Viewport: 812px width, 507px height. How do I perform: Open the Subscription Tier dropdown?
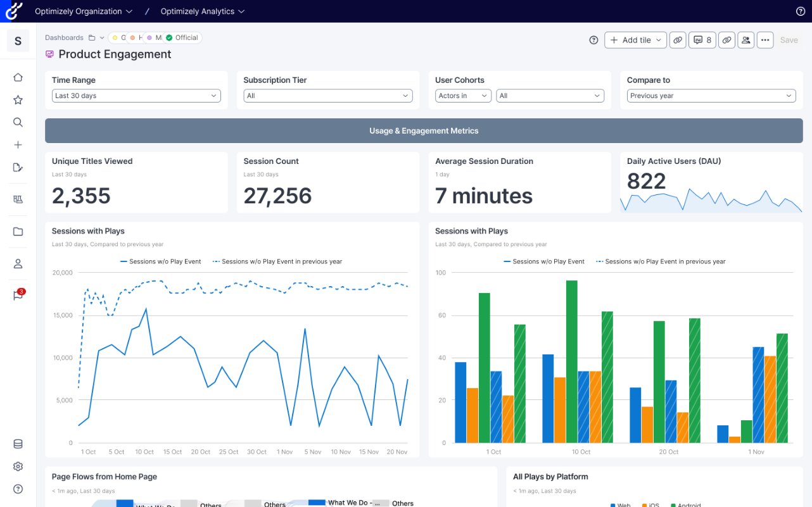click(x=327, y=96)
